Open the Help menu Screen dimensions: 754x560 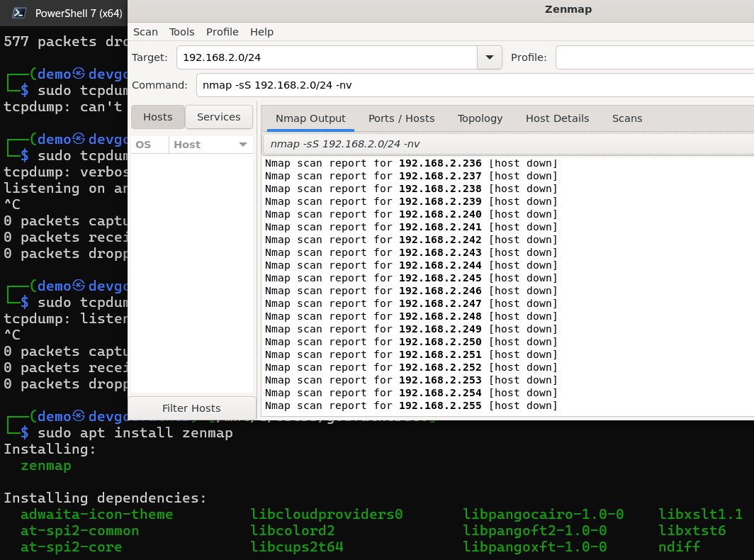tap(261, 32)
